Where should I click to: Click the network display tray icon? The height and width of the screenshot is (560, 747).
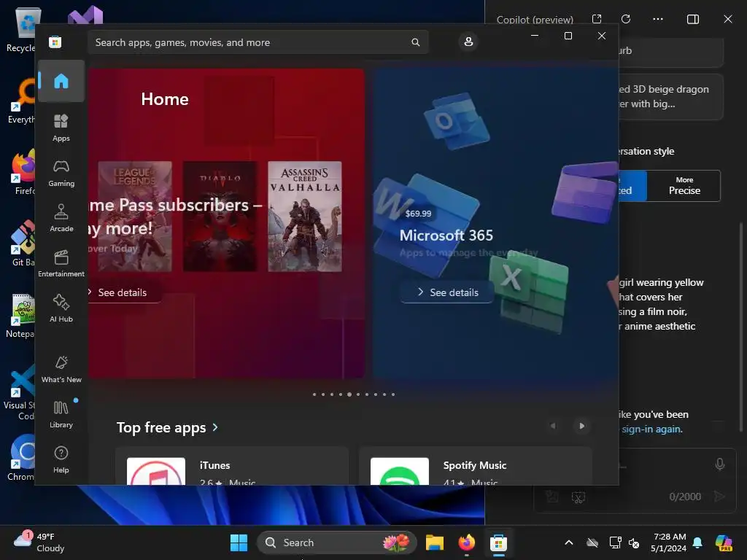pyautogui.click(x=615, y=542)
